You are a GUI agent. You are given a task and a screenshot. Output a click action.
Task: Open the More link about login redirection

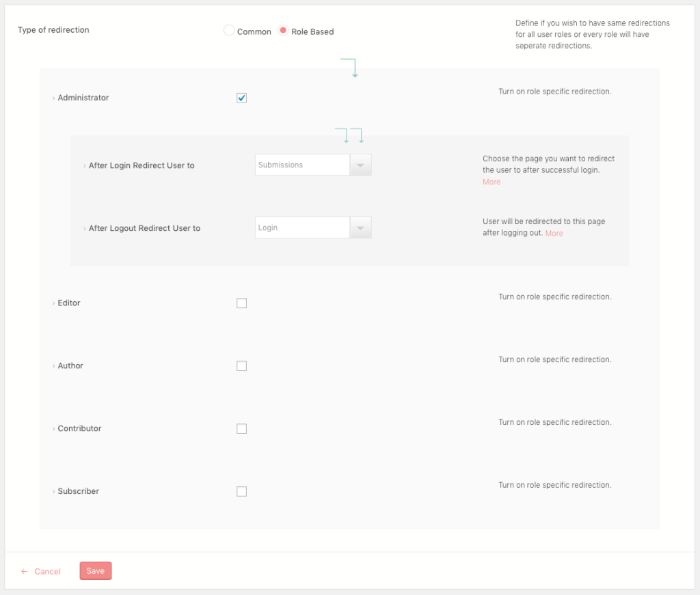[491, 182]
